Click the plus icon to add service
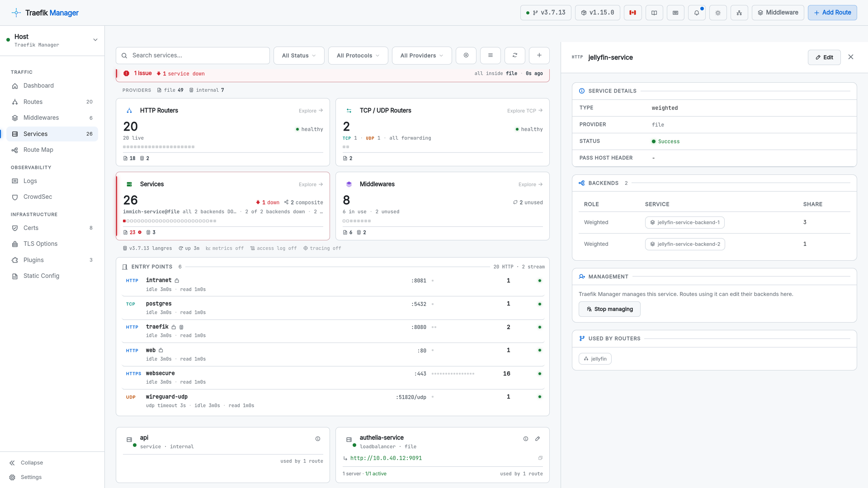This screenshot has width=868, height=488. point(539,55)
